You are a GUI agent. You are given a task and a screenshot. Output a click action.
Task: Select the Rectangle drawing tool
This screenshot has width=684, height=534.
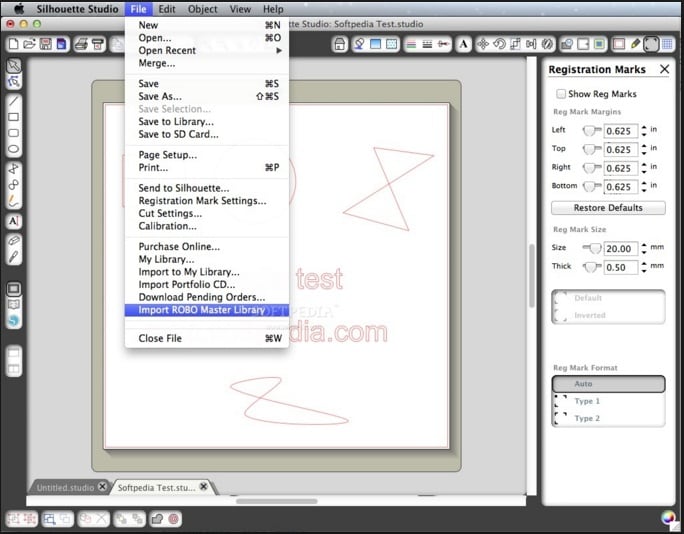point(14,117)
